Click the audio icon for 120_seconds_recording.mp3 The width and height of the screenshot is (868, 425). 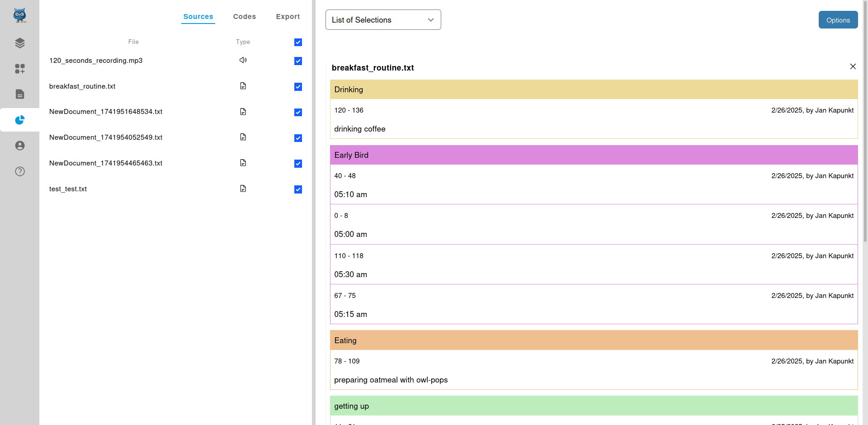click(x=243, y=60)
